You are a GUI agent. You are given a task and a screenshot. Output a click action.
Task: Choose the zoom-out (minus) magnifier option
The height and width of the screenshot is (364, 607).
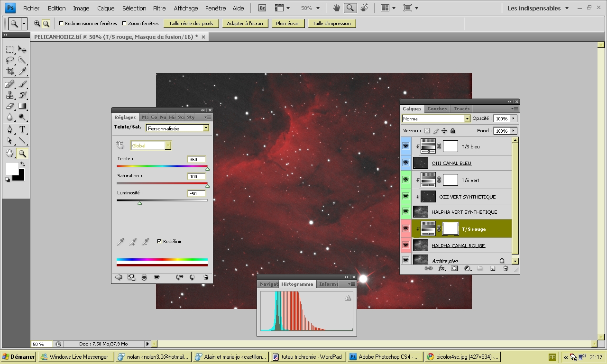pyautogui.click(x=46, y=23)
